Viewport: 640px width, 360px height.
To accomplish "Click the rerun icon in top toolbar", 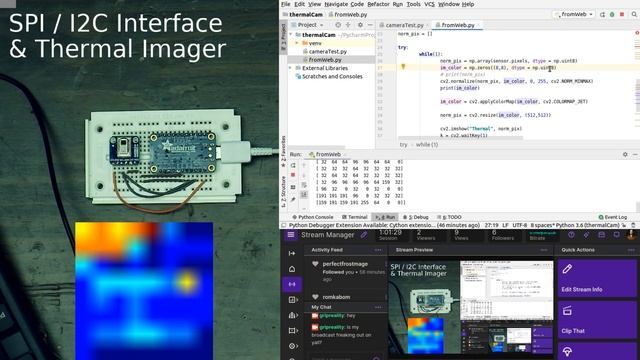I will (602, 14).
